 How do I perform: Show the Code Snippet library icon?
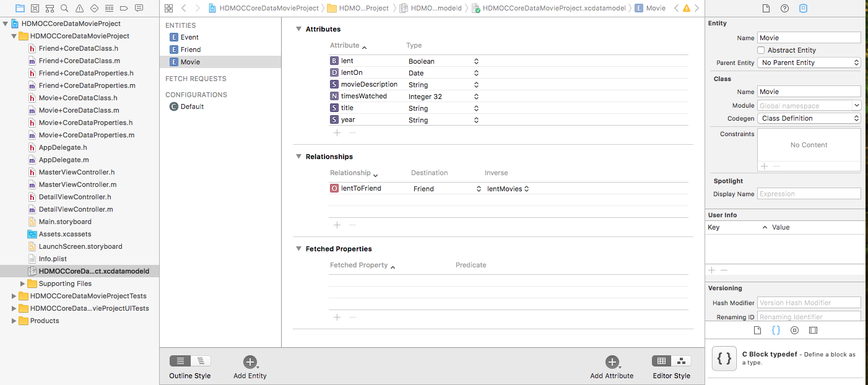[776, 331]
